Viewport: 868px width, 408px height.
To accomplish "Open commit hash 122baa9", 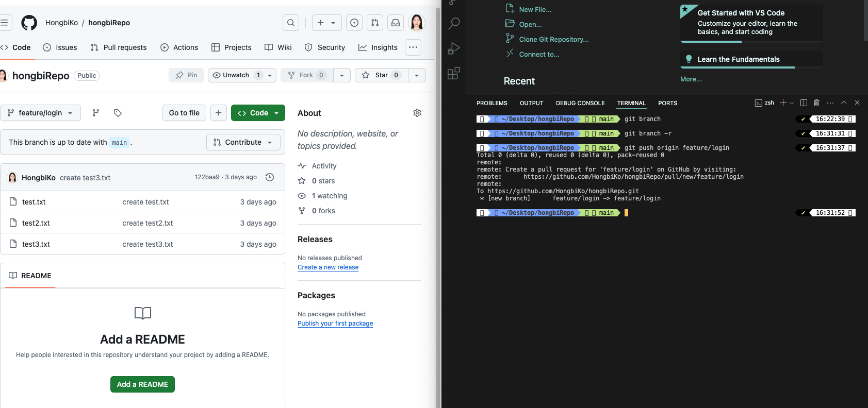I will pyautogui.click(x=207, y=177).
